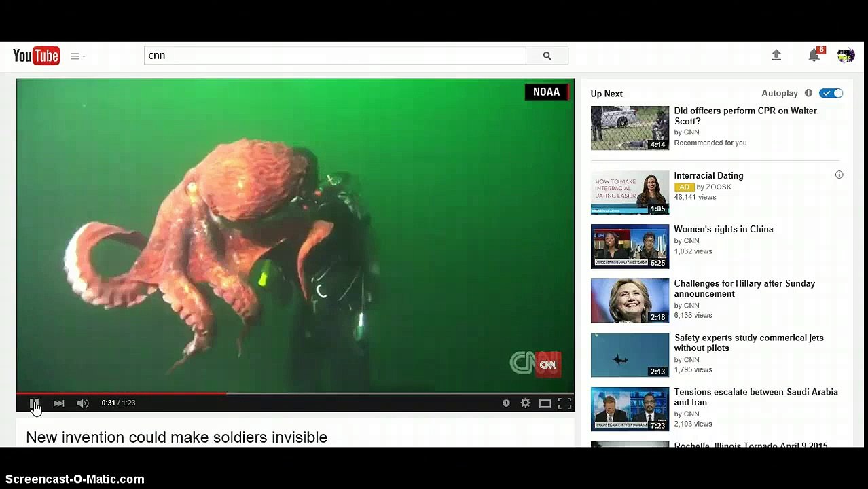Open 'Women's rights in China' video
868x489 pixels.
coord(723,230)
